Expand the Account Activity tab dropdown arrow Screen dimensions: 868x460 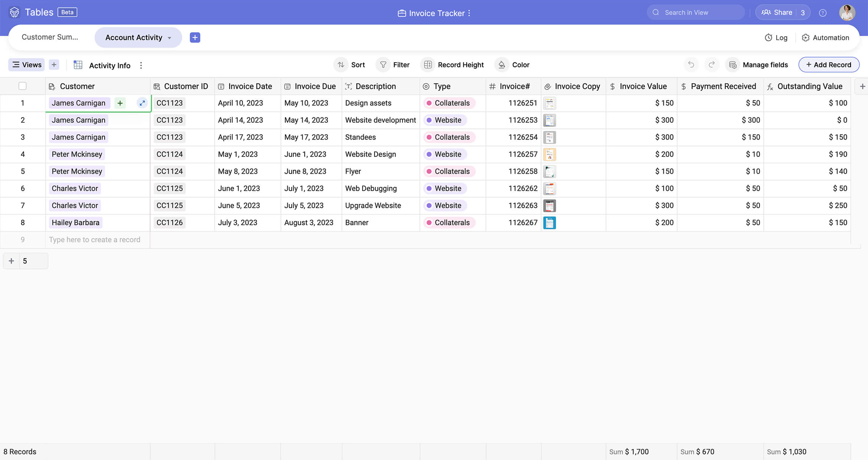coord(170,38)
